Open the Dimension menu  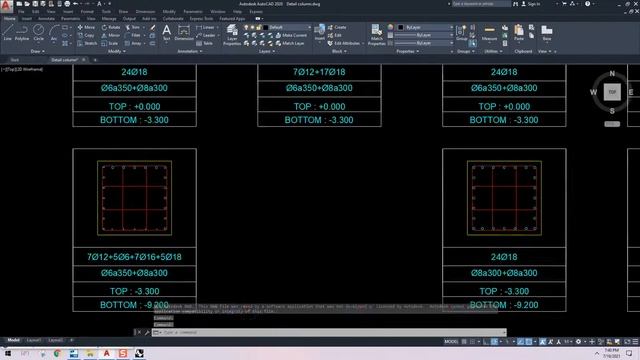[145, 12]
